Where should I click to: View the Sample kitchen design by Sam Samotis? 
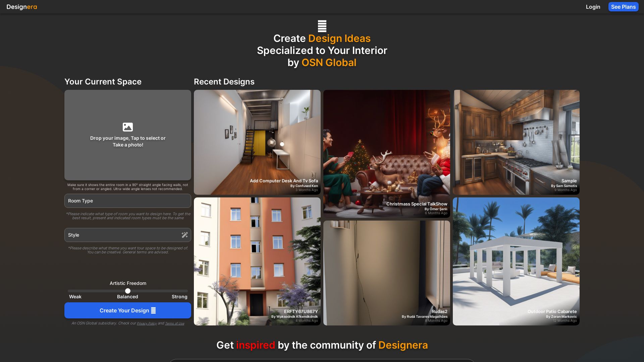pos(516,142)
